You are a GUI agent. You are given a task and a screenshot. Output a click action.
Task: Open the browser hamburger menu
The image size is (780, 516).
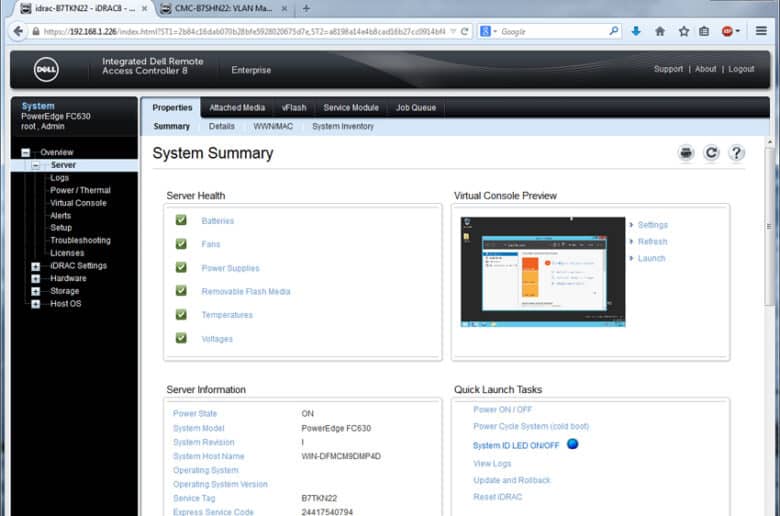point(761,31)
